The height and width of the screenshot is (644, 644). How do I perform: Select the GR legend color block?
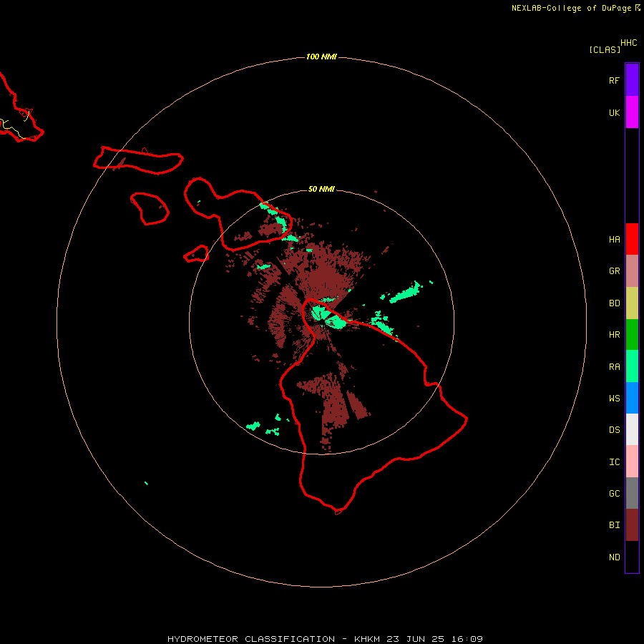[632, 271]
